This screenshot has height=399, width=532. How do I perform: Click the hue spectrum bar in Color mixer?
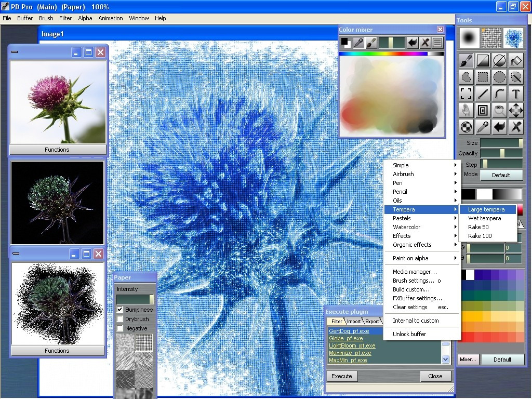click(392, 54)
